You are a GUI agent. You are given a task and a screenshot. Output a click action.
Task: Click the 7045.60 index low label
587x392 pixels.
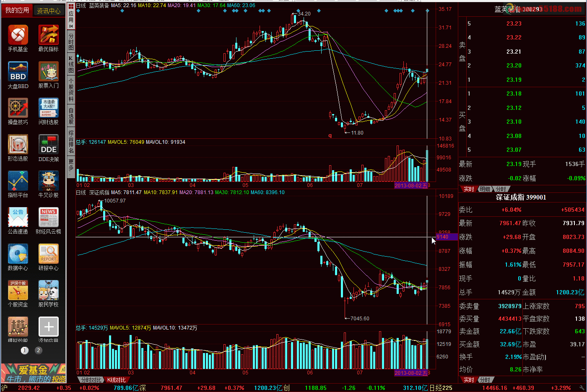tap(360, 319)
